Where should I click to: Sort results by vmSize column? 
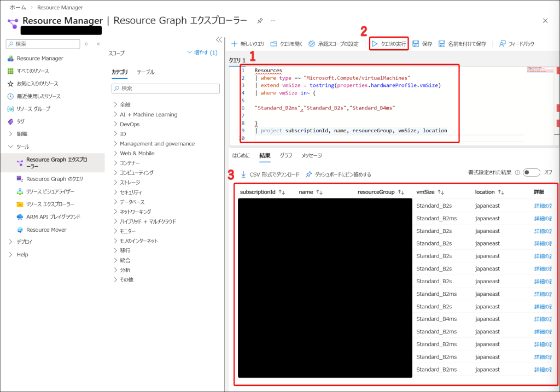(440, 192)
